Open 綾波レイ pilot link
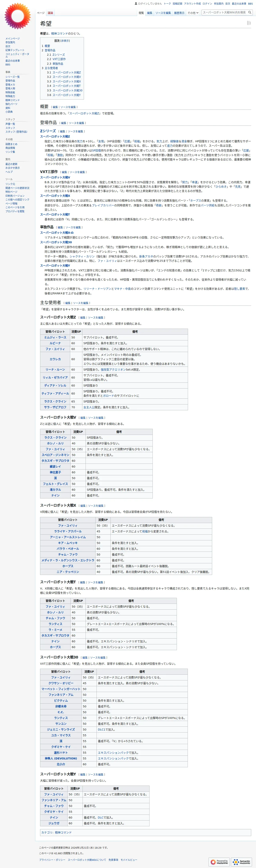256x868 pixels. (x=55, y=467)
